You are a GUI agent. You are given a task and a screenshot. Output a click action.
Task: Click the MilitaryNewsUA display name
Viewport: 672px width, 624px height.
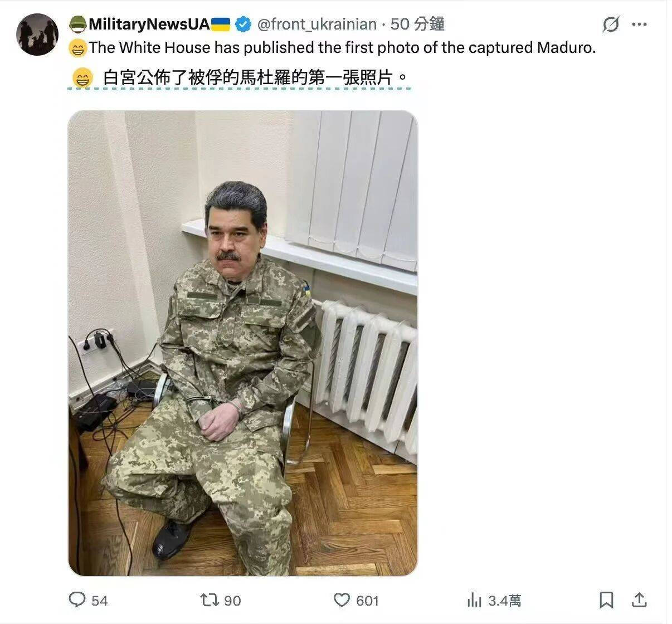pyautogui.click(x=149, y=24)
